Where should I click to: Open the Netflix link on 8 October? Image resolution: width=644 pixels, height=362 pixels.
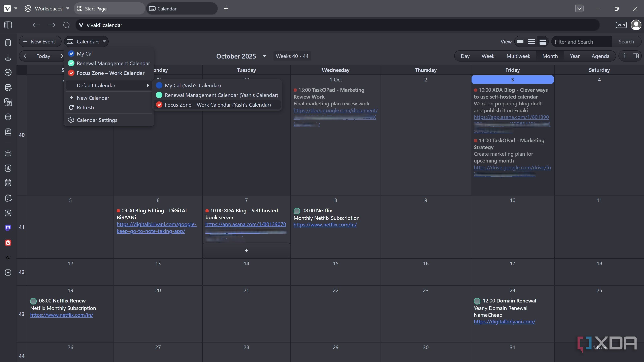point(325,225)
